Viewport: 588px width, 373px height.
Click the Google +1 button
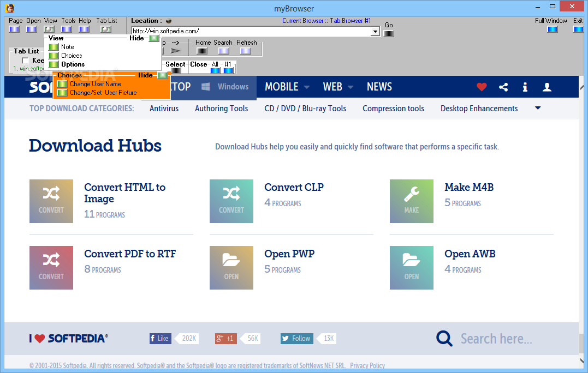click(x=225, y=339)
